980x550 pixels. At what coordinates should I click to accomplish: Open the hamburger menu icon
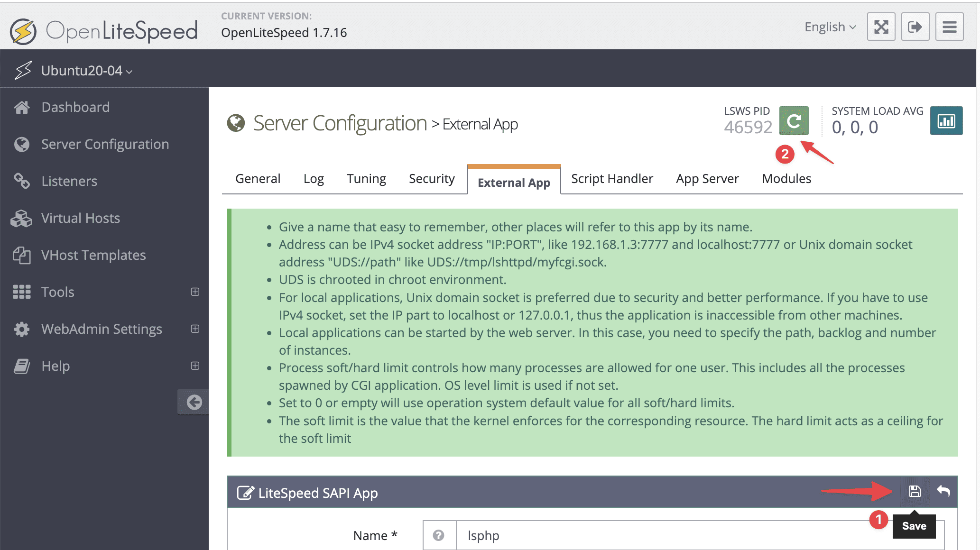[x=949, y=27]
